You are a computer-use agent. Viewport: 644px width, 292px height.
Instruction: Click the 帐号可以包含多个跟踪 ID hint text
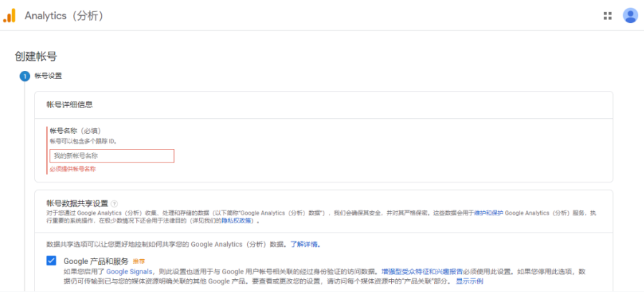[x=83, y=141]
